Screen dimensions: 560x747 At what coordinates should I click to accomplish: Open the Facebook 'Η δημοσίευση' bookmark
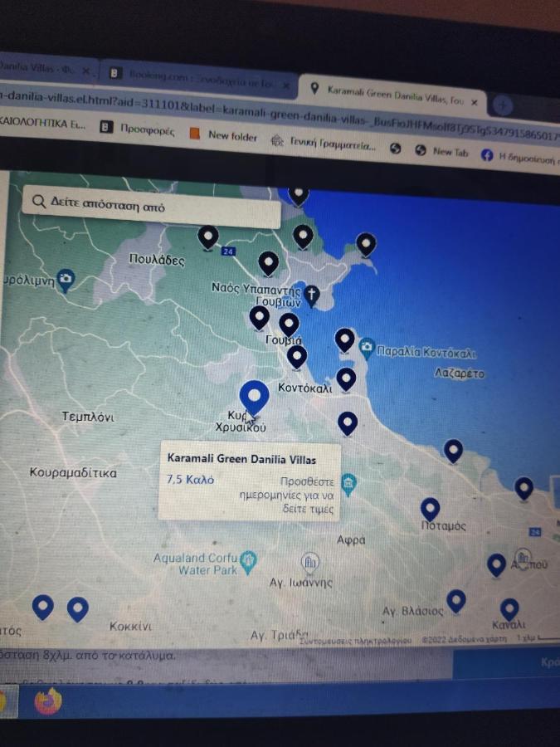point(519,157)
